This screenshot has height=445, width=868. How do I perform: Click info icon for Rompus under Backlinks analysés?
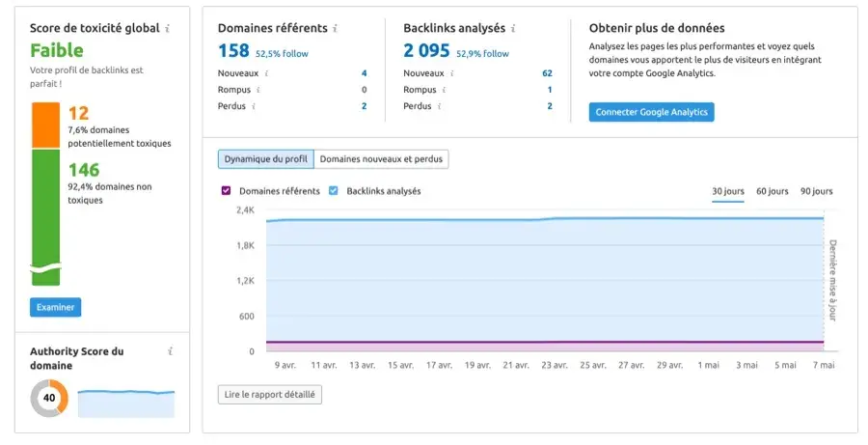coord(444,90)
